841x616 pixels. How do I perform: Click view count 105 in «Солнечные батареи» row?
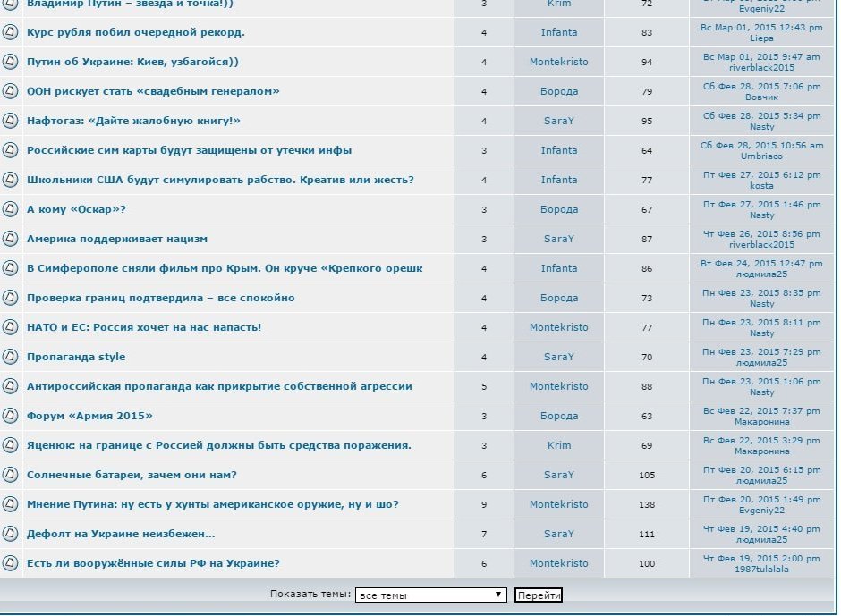tap(647, 475)
